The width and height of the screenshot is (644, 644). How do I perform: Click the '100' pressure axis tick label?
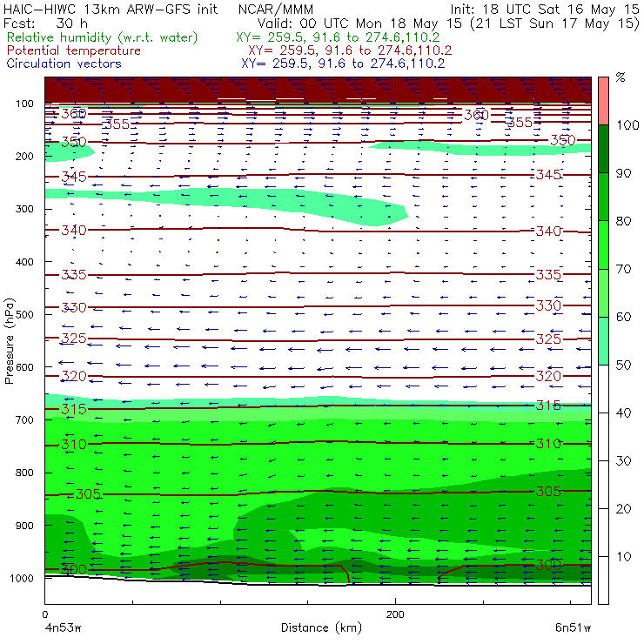[x=24, y=104]
